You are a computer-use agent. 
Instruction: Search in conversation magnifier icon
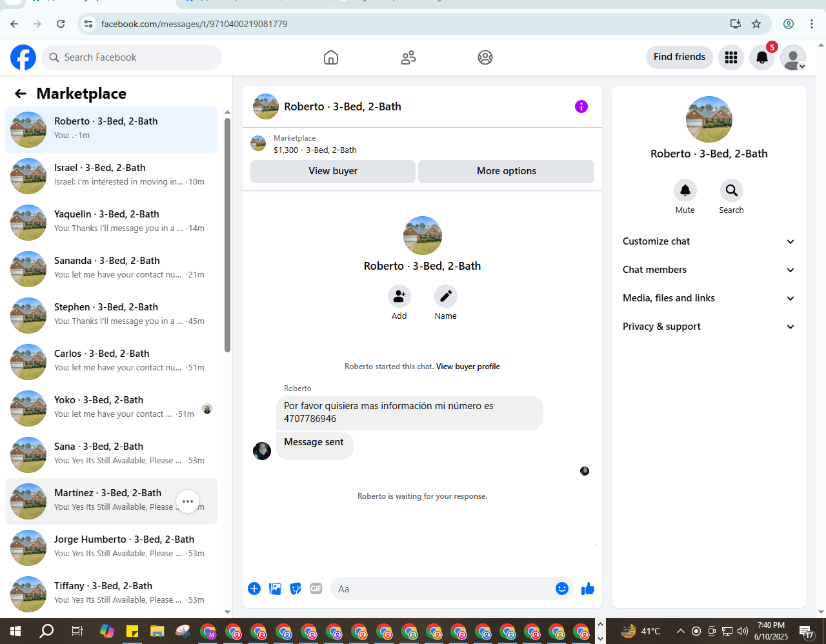(732, 190)
